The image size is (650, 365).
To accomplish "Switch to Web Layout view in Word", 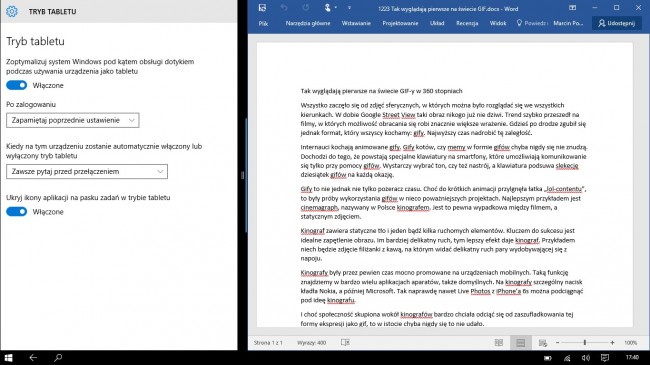I will pyautogui.click(x=542, y=343).
